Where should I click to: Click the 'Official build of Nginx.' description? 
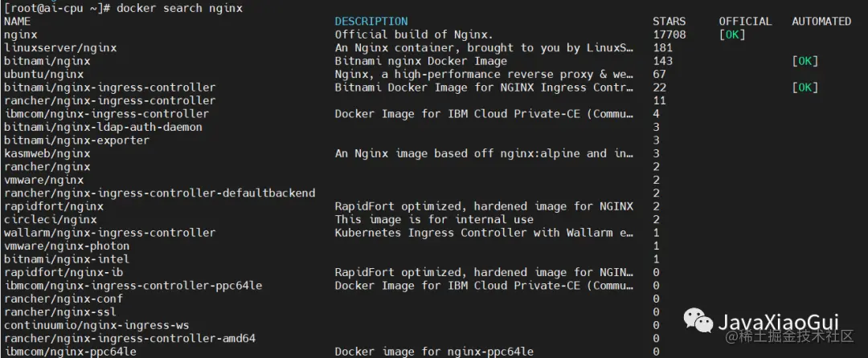(x=414, y=35)
